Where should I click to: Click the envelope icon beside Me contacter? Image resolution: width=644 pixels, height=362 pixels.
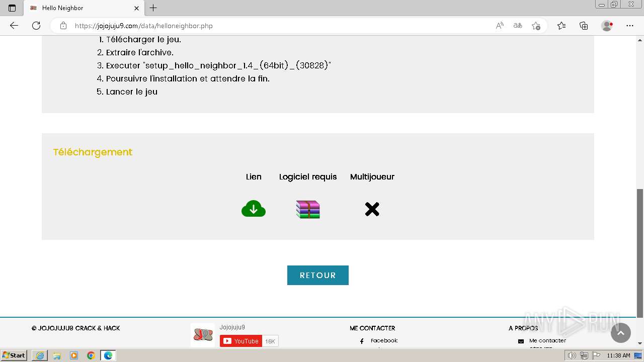point(521,341)
